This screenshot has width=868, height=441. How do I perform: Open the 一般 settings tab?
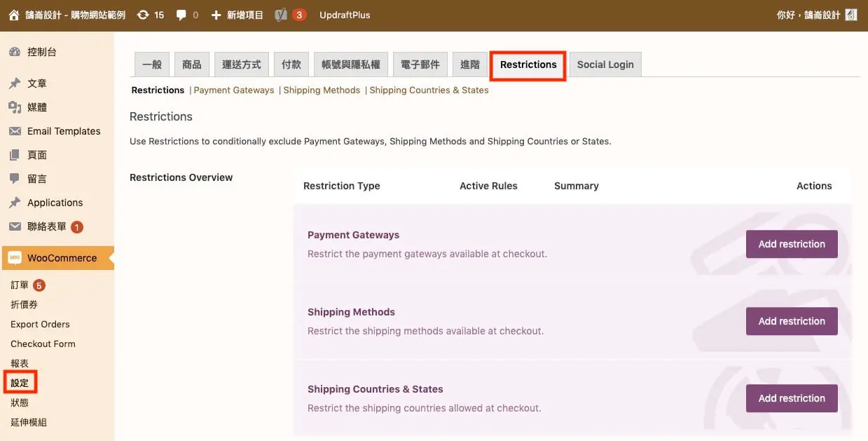(x=152, y=65)
